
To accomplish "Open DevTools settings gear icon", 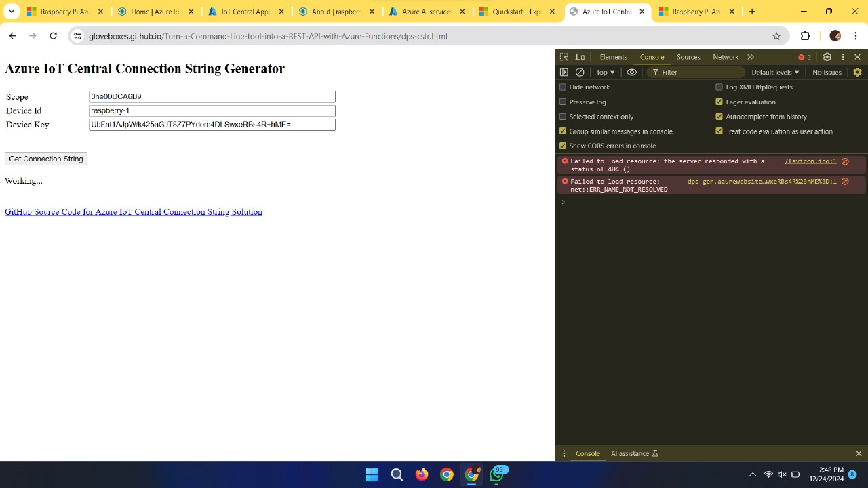I will [827, 57].
